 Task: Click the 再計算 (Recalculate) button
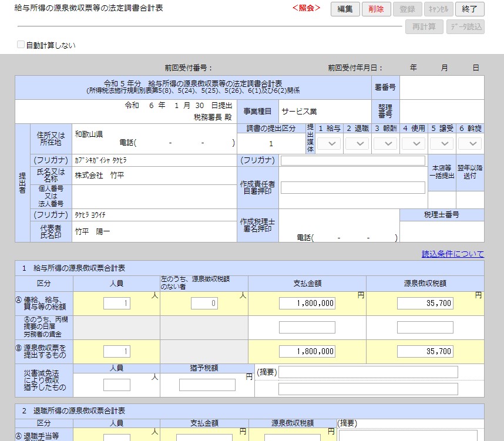tap(424, 26)
